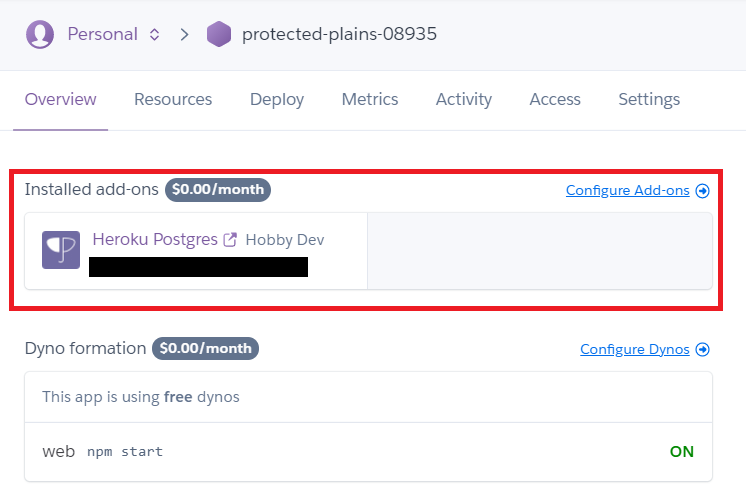The image size is (746, 500).
Task: Click arrow icon next to Configure Dynos
Action: (702, 350)
